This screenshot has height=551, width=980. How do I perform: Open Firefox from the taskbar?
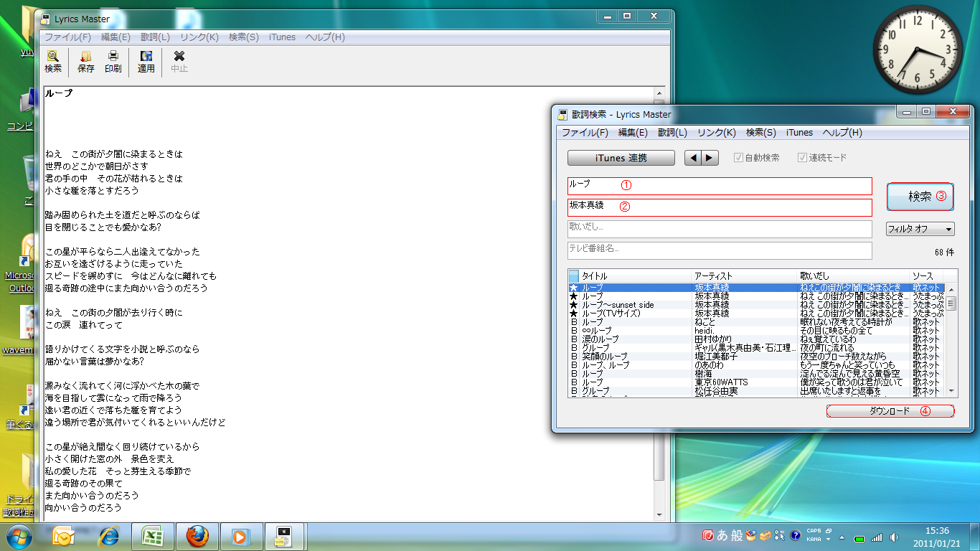click(x=197, y=537)
